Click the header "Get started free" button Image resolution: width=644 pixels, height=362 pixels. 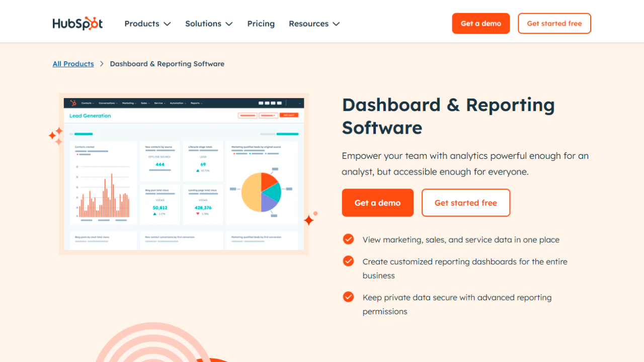coord(554,24)
